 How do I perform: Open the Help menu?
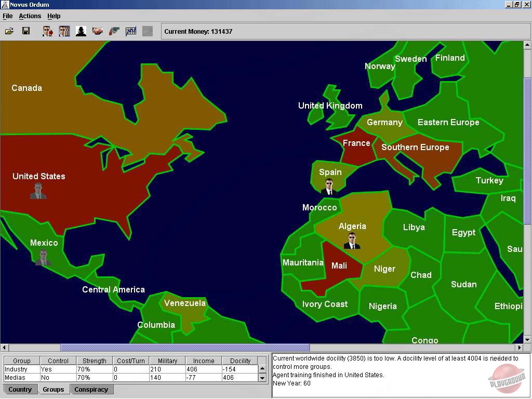pyautogui.click(x=54, y=16)
